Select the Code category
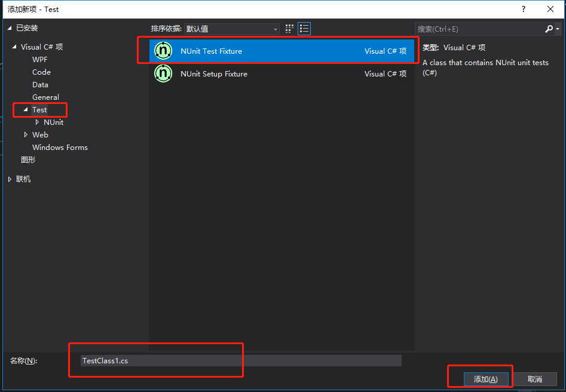This screenshot has width=566, height=392. [x=41, y=72]
